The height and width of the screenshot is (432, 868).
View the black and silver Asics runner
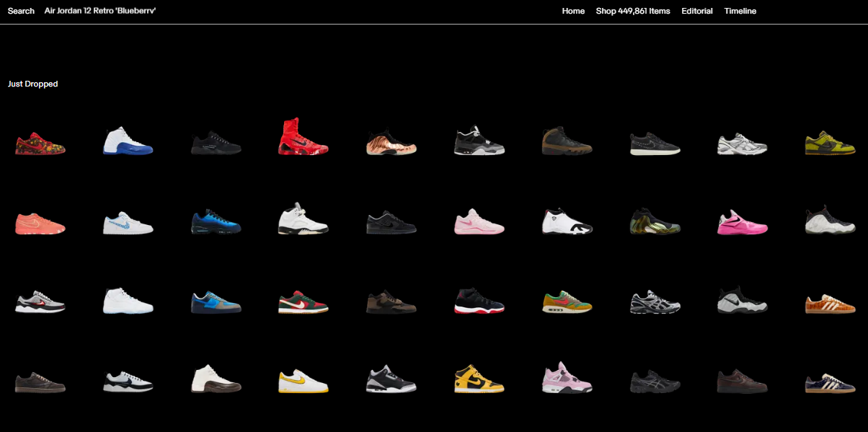tap(655, 302)
